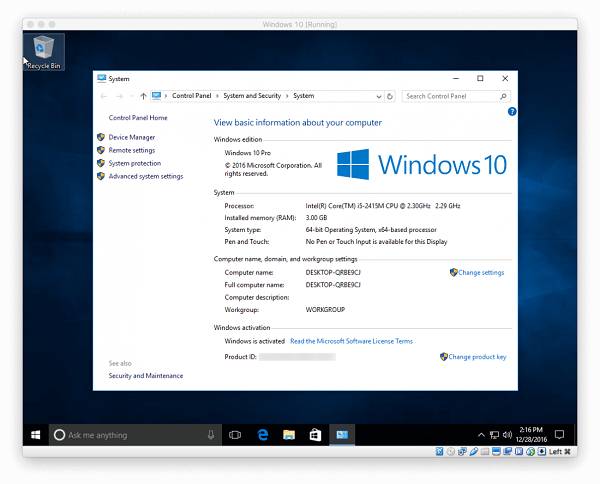Click the VirtualBox shared folders status icon
The width and height of the screenshot is (600, 484).
click(x=485, y=451)
